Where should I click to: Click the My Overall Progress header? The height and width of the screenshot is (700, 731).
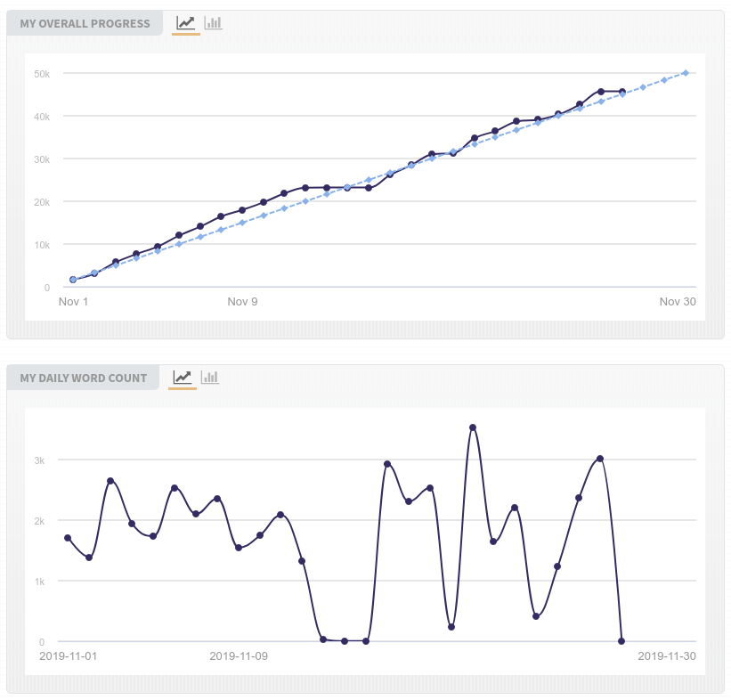pos(85,23)
